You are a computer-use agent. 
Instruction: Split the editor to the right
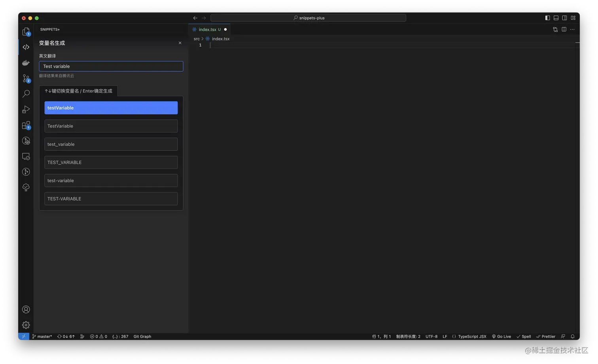(x=564, y=29)
